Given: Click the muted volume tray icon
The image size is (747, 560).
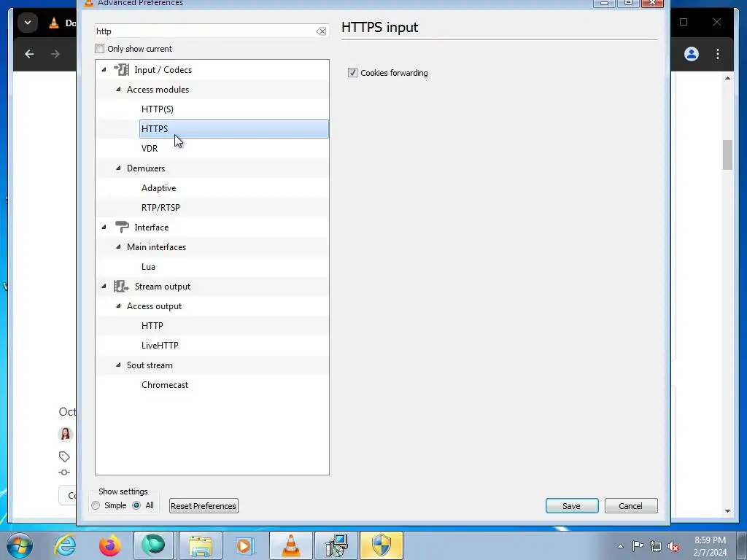Looking at the screenshot, I should [x=673, y=546].
